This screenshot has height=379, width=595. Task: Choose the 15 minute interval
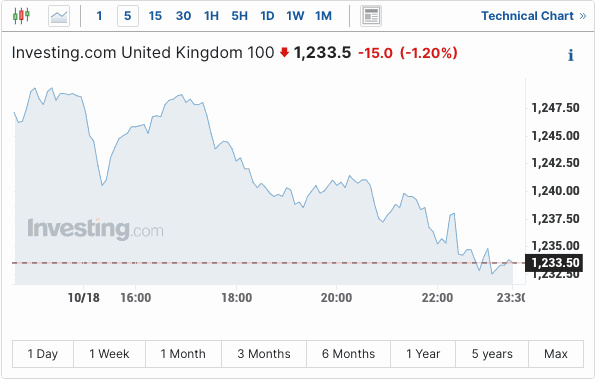point(155,16)
